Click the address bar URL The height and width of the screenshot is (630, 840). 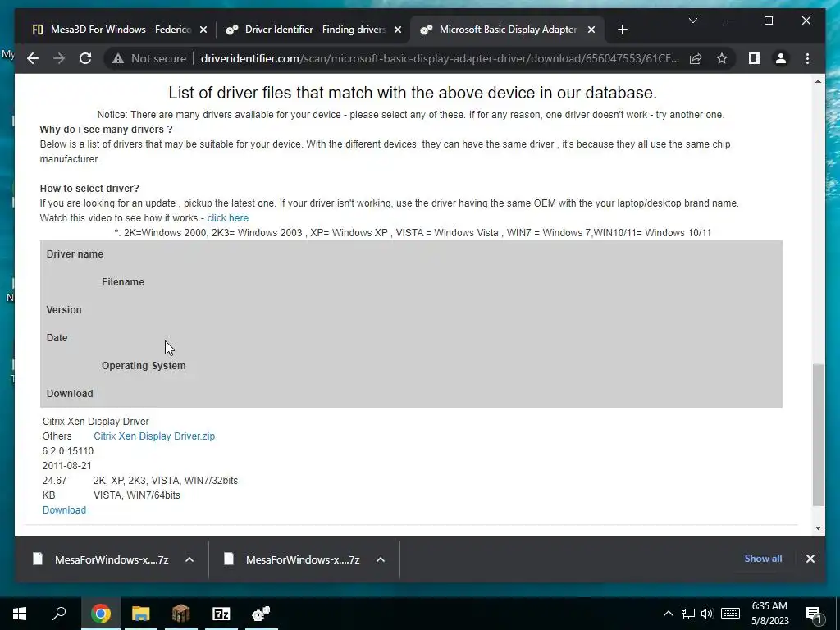[440, 58]
